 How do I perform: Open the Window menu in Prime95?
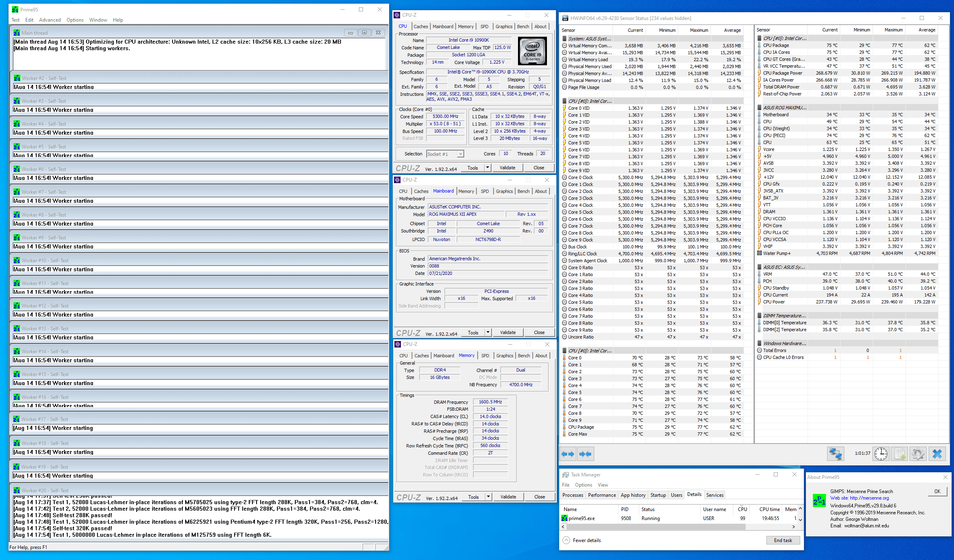click(98, 20)
